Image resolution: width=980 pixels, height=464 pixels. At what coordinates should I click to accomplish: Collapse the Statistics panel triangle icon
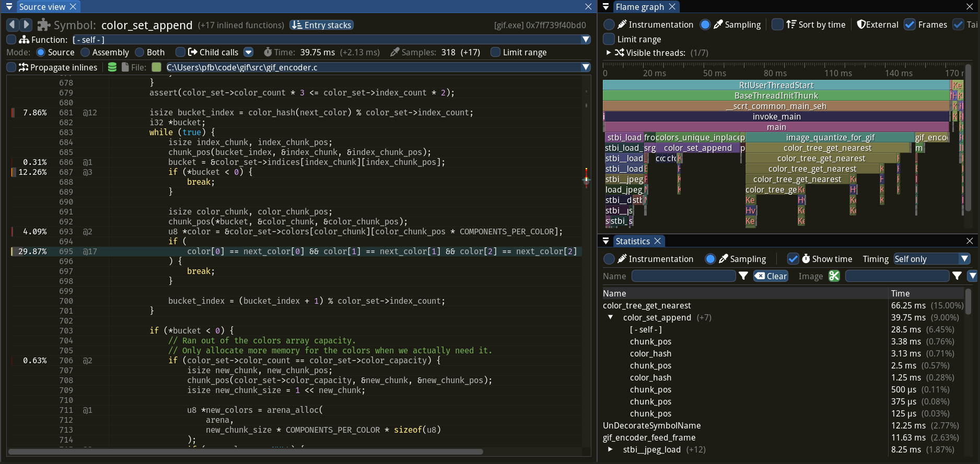[x=605, y=241]
